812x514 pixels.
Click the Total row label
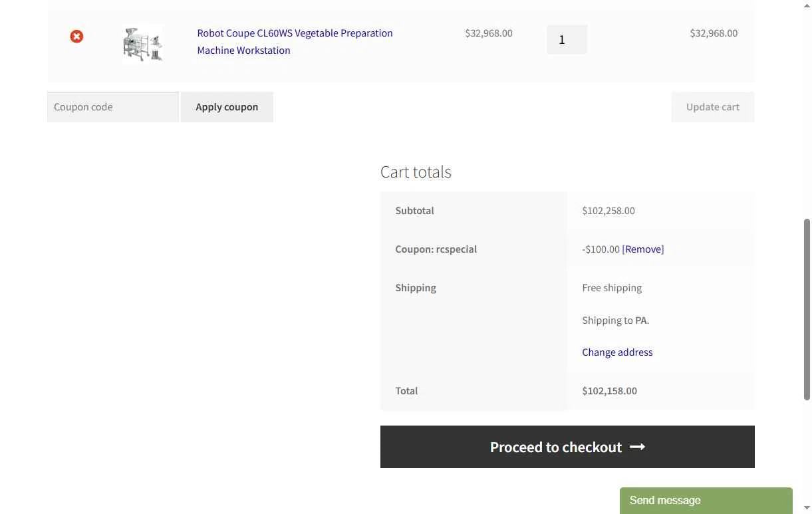406,391
